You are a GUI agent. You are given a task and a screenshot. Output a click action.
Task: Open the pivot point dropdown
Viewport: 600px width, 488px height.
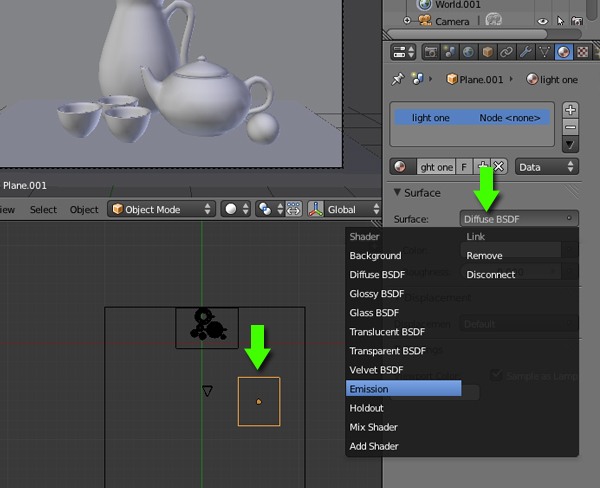270,209
